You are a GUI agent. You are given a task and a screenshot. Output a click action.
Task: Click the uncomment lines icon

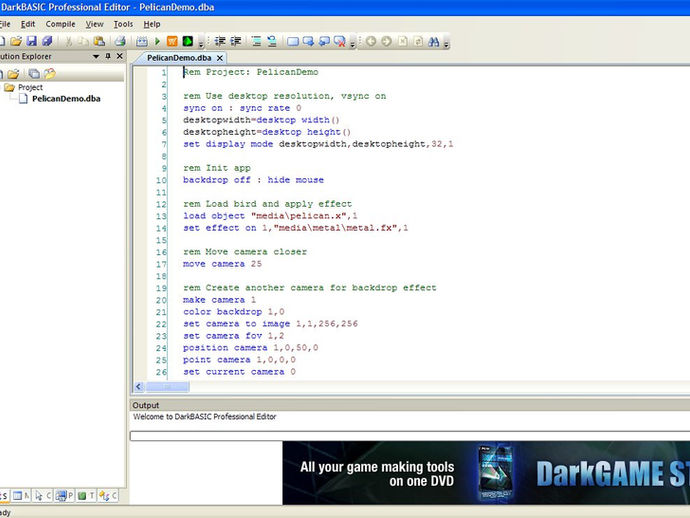pyautogui.click(x=272, y=41)
